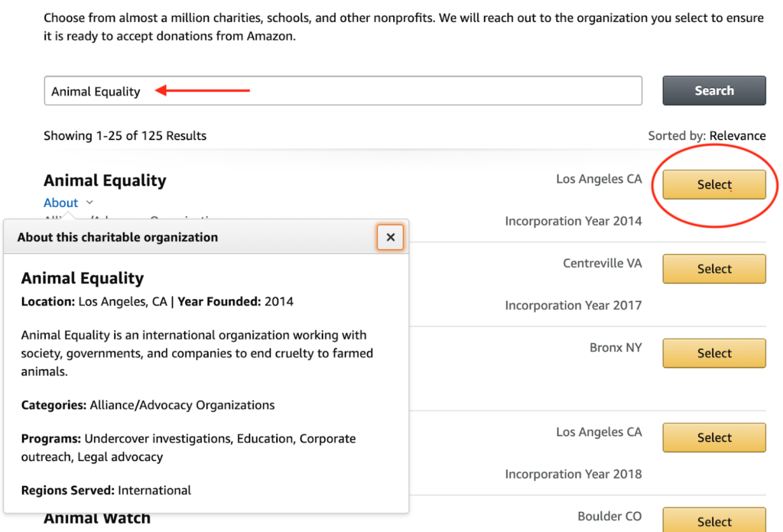Click the 'Incorporation Year 2014' text
The width and height of the screenshot is (783, 532).
[x=573, y=221]
